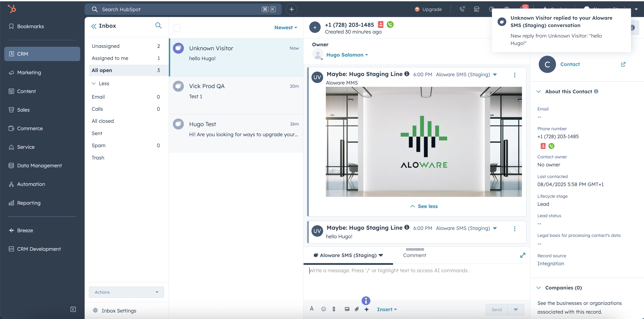Click the About this Contact info icon
The image size is (644, 319).
tap(596, 91)
